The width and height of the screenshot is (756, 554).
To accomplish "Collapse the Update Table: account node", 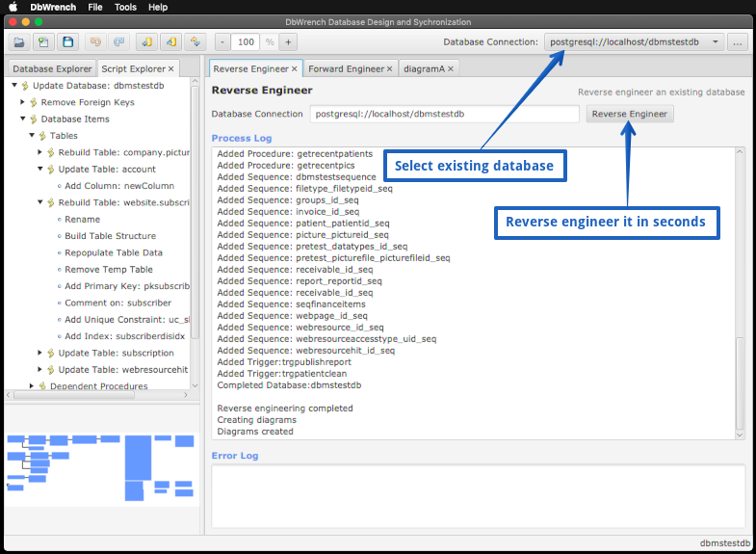I will tap(40, 169).
